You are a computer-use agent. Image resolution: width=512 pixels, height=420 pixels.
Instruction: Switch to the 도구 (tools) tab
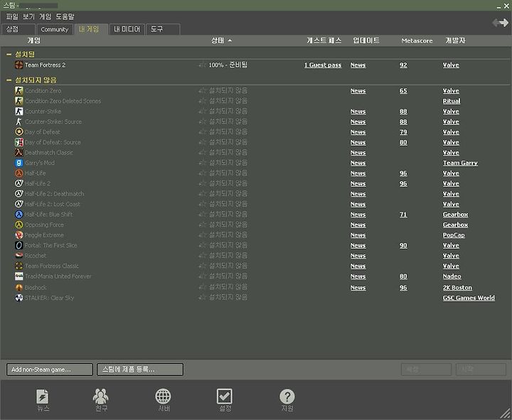(163, 29)
